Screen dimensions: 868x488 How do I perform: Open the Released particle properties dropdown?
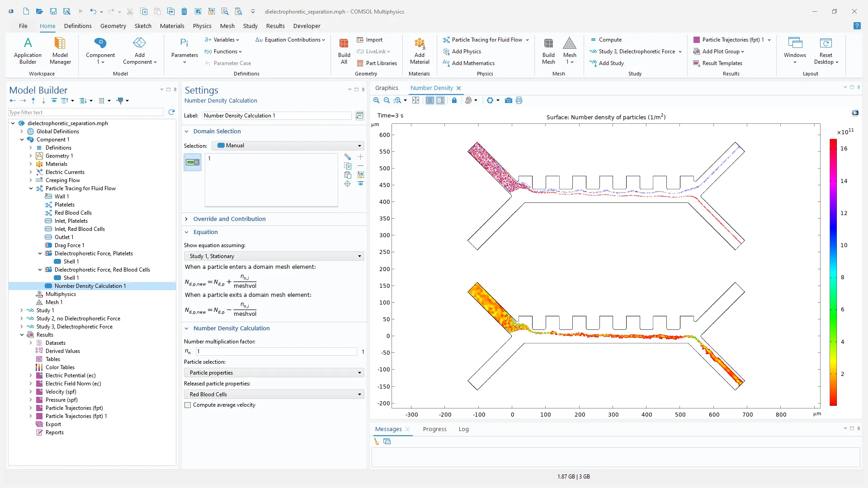point(274,394)
